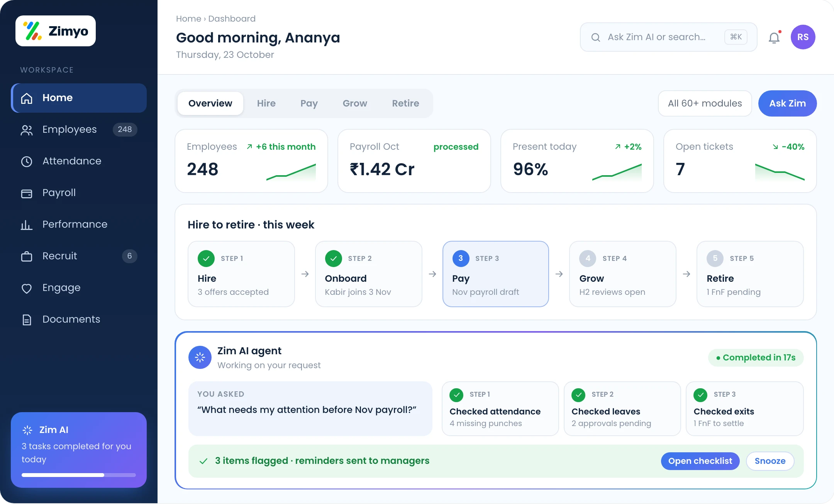834x504 pixels.
Task: Open checklist in Zim AI agent panel
Action: pyautogui.click(x=700, y=461)
